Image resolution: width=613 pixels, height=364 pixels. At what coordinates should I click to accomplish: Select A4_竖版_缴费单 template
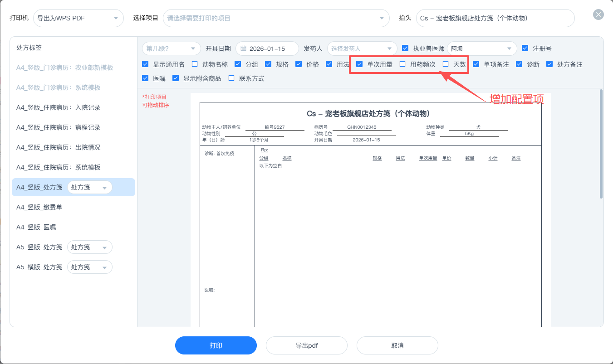pyautogui.click(x=39, y=207)
